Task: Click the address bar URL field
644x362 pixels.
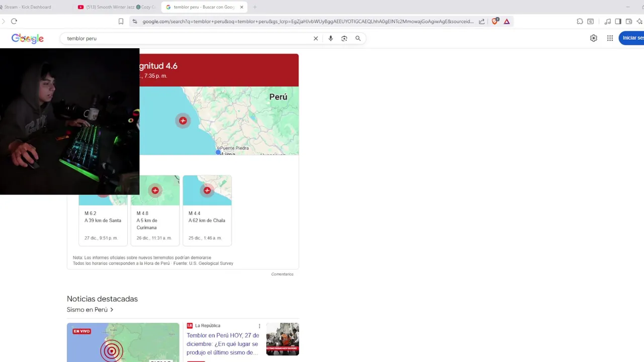Action: (x=308, y=21)
